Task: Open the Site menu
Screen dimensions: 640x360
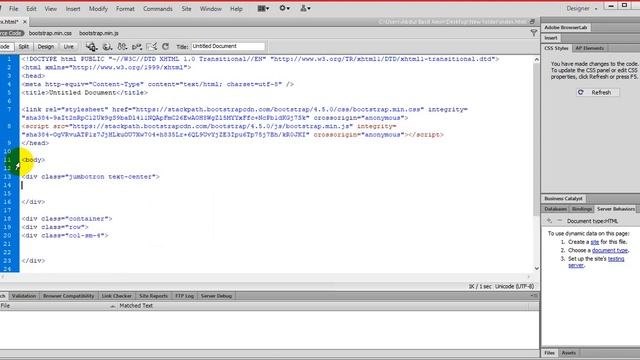Action: point(186,9)
